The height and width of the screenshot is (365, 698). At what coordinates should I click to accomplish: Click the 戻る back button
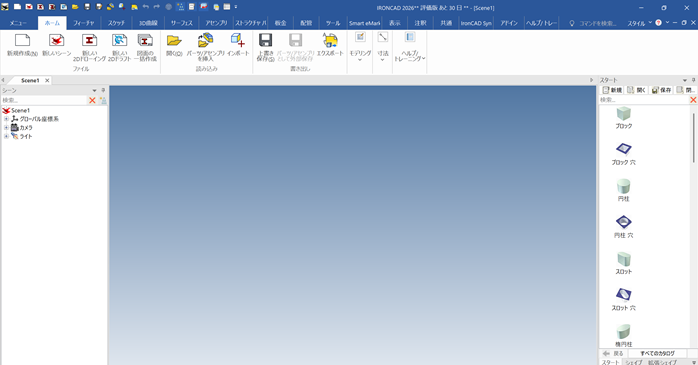[614, 353]
